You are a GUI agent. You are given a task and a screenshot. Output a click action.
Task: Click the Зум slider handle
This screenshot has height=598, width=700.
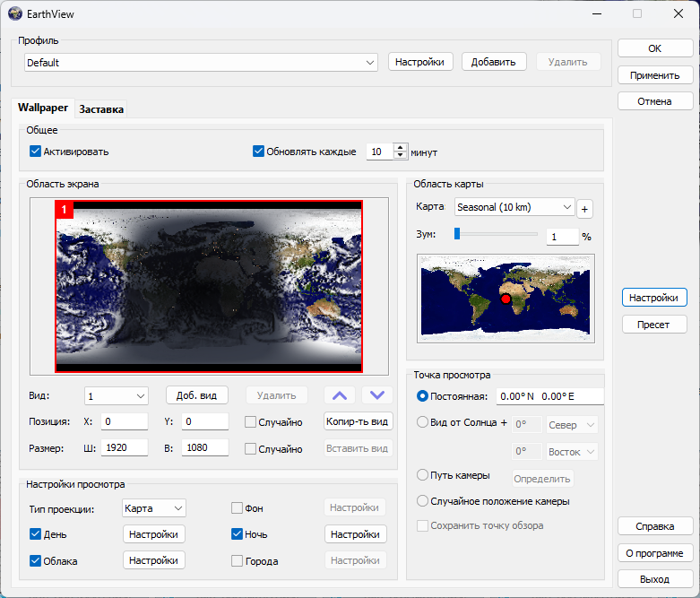tap(457, 234)
